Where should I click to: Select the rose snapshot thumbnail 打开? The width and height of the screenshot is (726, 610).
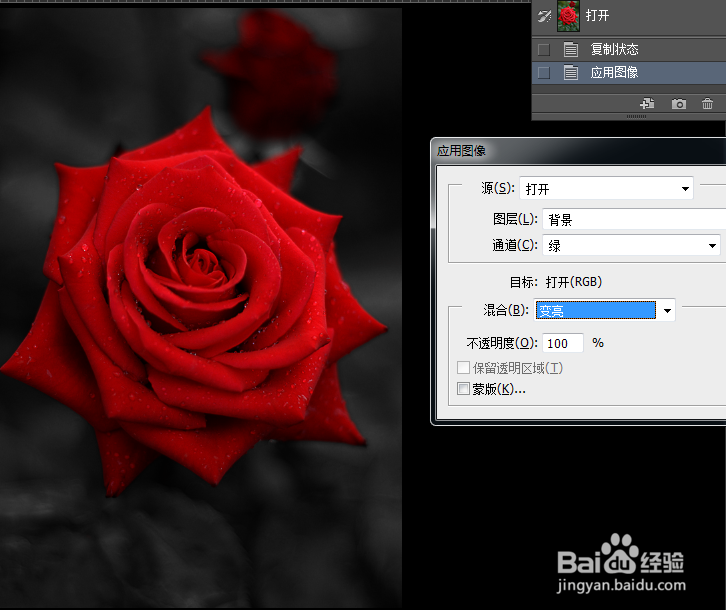pos(569,16)
